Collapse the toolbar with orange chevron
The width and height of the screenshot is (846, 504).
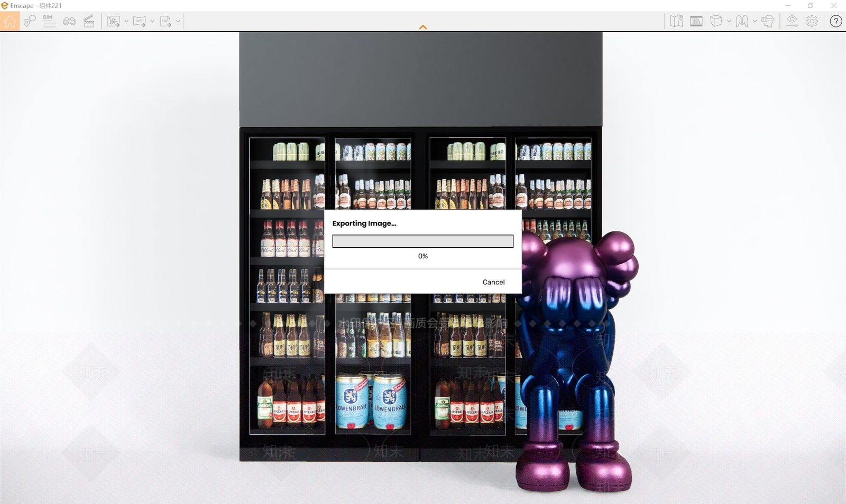[423, 27]
